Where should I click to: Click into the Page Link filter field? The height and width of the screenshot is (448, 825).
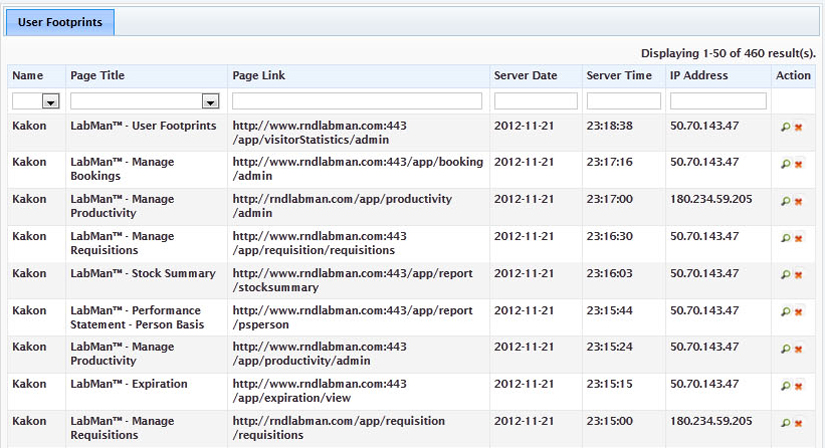coord(357,101)
